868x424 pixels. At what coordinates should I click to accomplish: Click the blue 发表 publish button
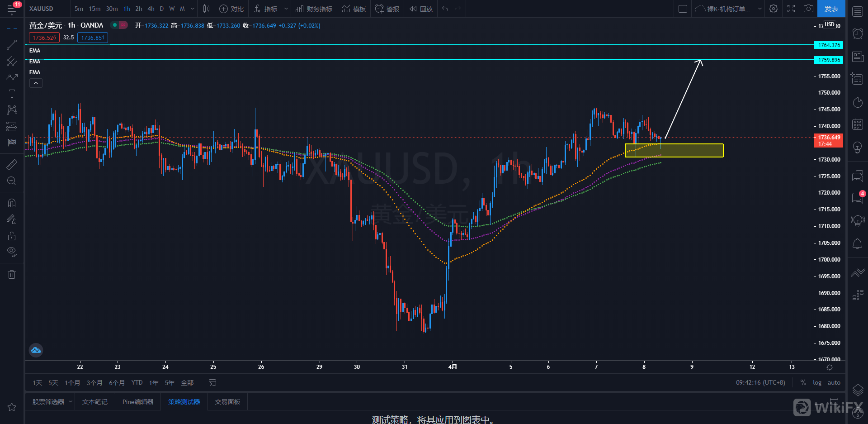click(x=831, y=9)
